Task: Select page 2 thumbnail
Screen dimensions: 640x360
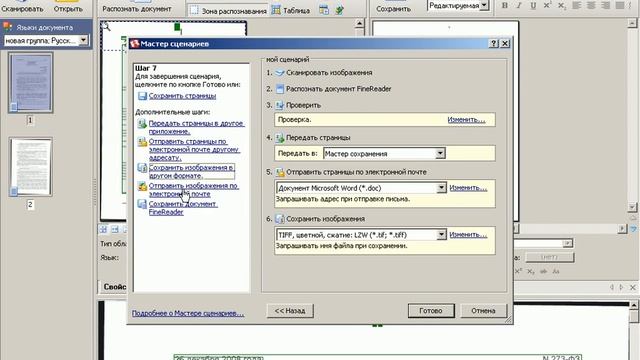Action: 31,167
